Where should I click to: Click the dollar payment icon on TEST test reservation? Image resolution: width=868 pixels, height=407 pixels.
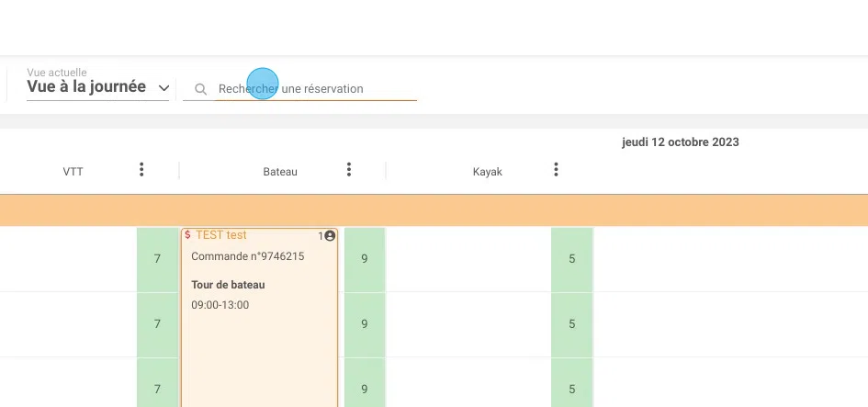tap(187, 235)
